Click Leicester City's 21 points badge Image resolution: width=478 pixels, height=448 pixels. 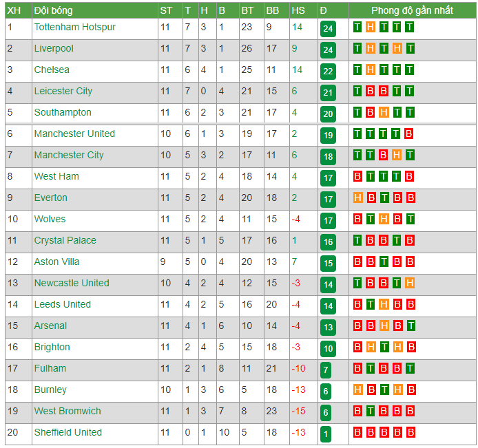(x=328, y=93)
